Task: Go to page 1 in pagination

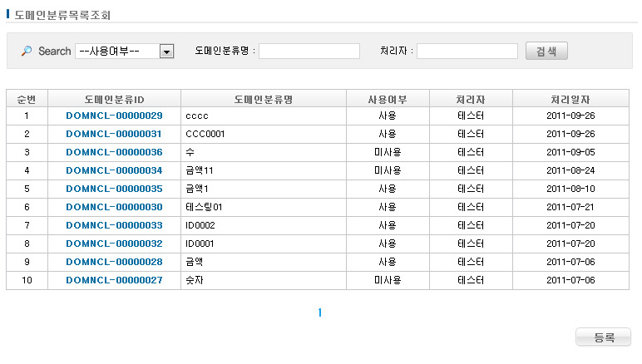Action: coord(319,313)
